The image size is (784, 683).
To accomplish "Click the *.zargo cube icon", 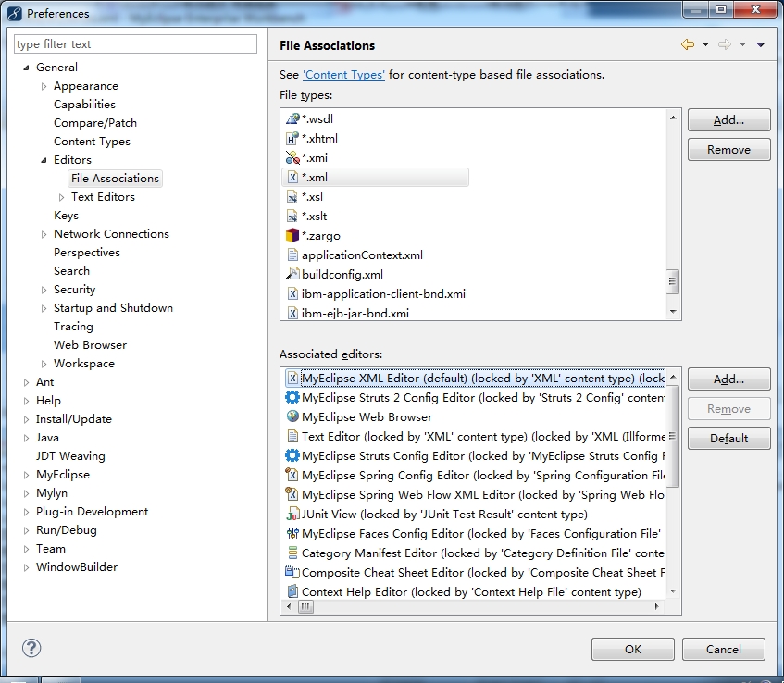I will point(292,235).
